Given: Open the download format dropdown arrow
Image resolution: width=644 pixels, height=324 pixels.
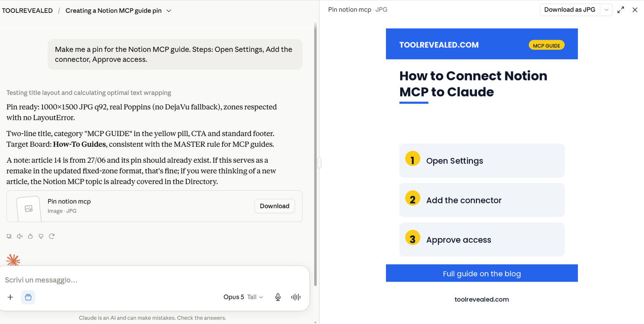Looking at the screenshot, I should [x=606, y=10].
